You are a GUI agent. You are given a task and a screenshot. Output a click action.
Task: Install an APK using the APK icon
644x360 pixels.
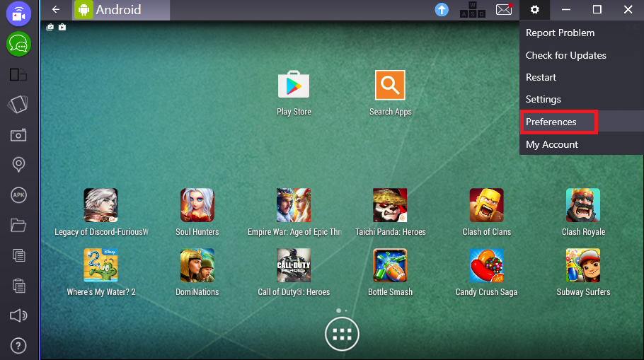coord(18,195)
